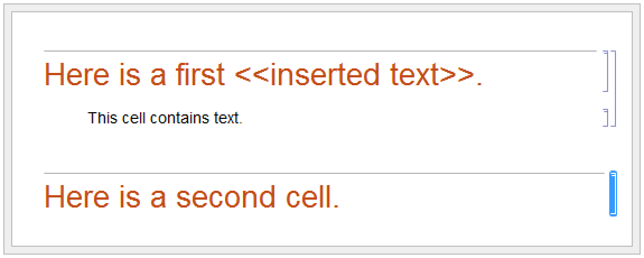
Task: Click the separator line above the first title
Action: (319, 51)
